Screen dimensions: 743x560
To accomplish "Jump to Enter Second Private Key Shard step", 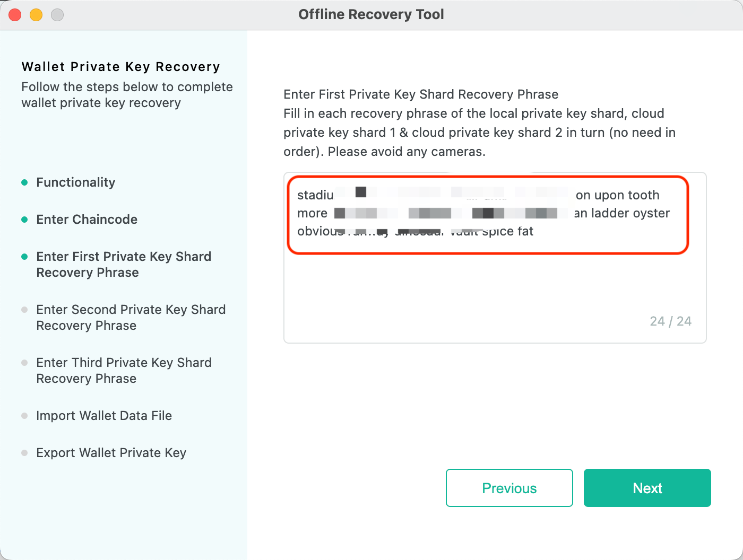I will [x=131, y=318].
